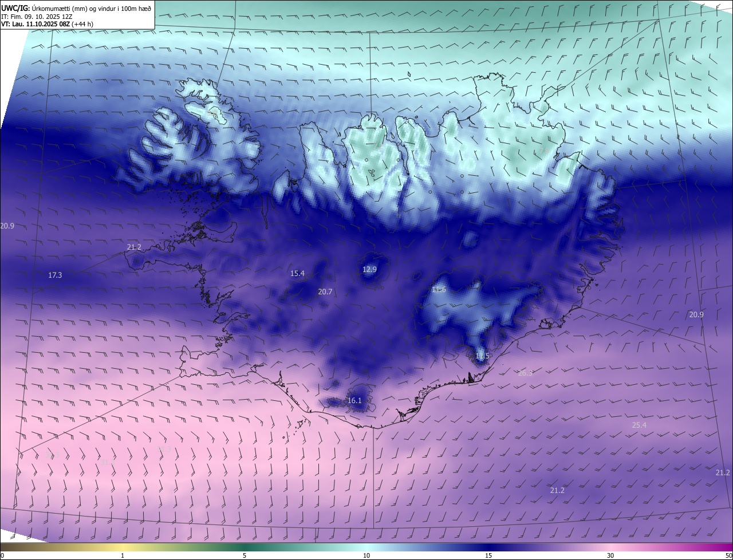This screenshot has width=733, height=560.
Task: Click the 1 tick on the color scale
Action: tap(123, 555)
